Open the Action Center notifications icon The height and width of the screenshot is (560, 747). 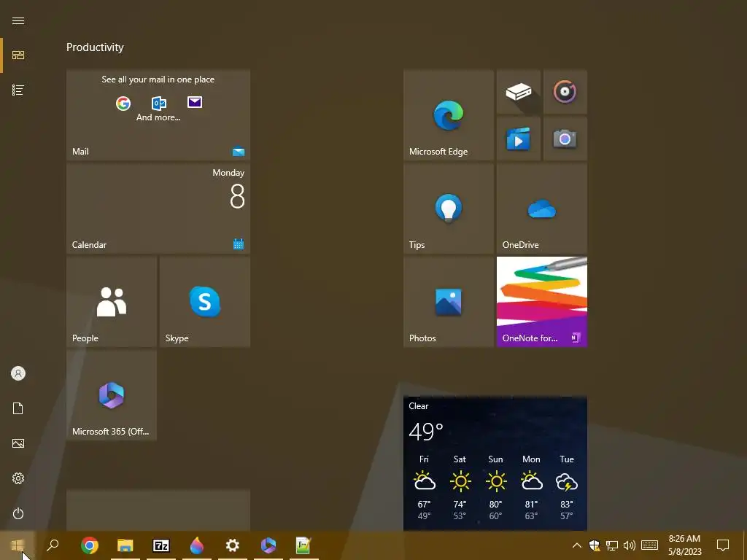coord(723,545)
